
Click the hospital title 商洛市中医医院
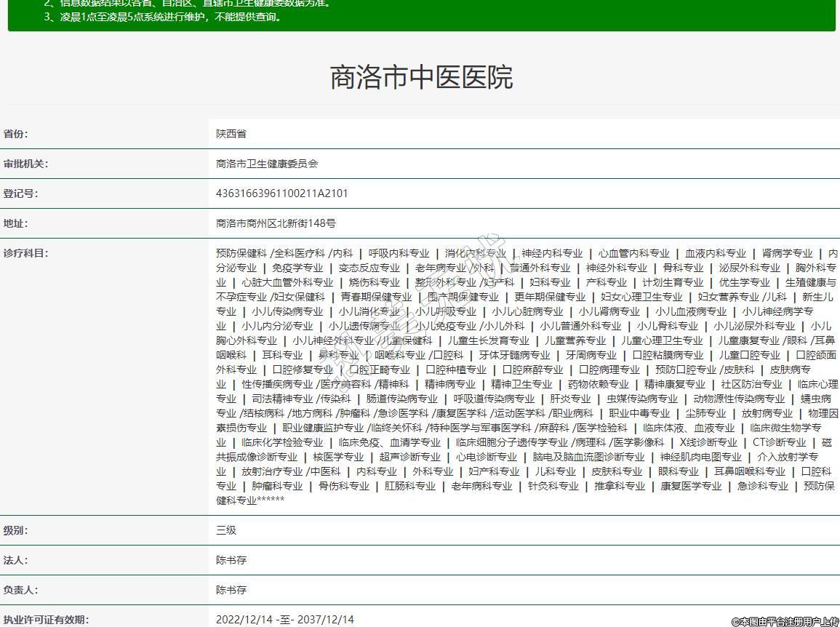point(421,78)
